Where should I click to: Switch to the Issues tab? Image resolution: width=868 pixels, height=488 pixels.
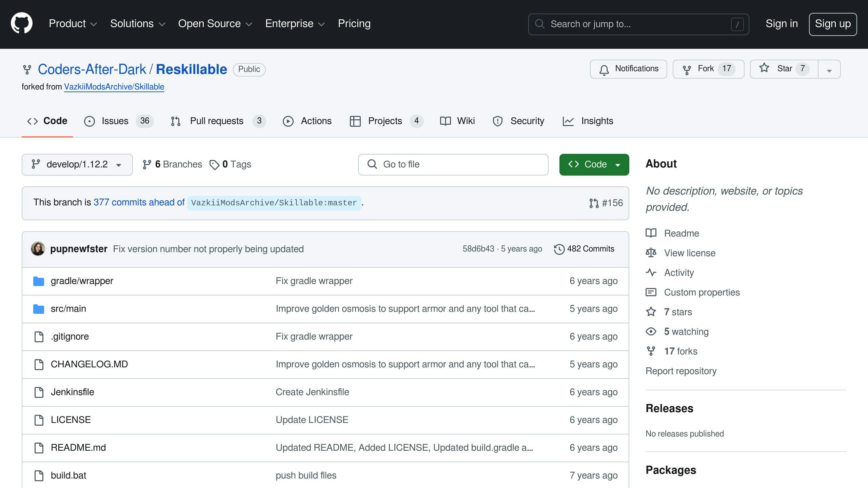click(119, 121)
